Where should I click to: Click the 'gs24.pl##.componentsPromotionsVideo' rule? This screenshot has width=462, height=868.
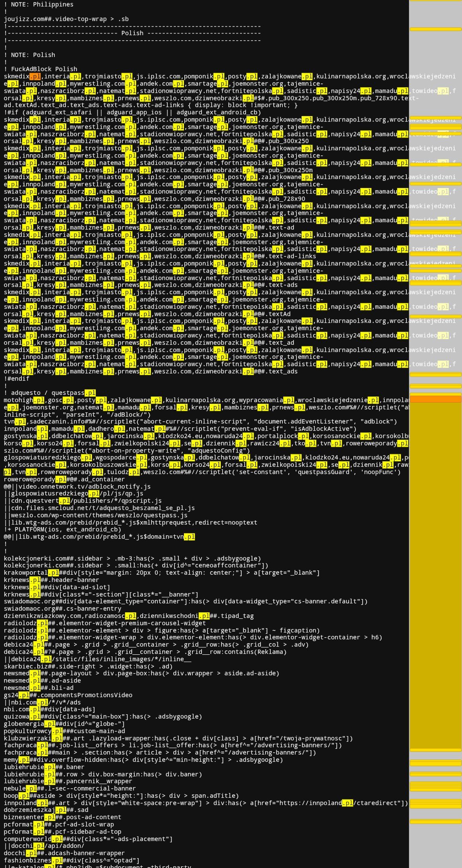68,695
